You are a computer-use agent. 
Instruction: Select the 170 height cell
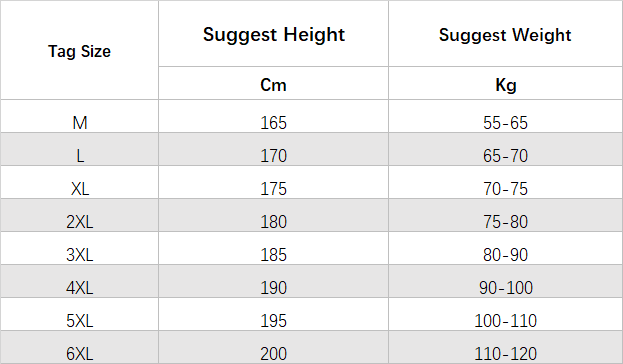[273, 149]
